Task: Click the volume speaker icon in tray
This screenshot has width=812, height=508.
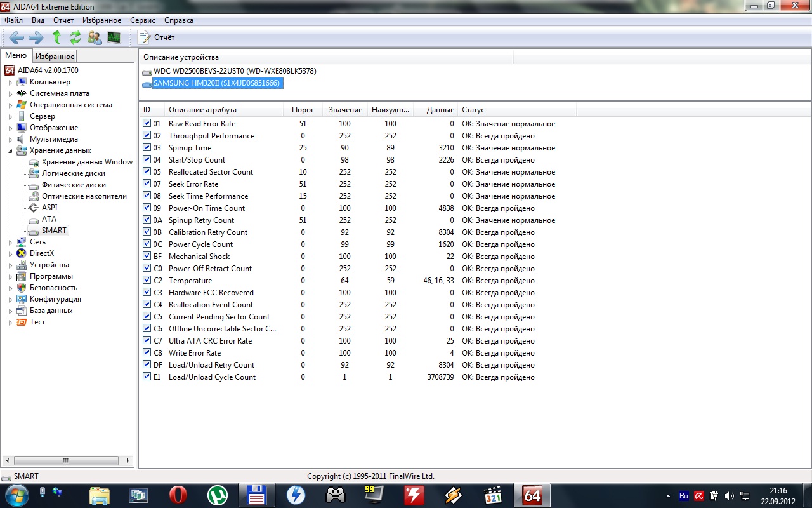Action: point(730,495)
